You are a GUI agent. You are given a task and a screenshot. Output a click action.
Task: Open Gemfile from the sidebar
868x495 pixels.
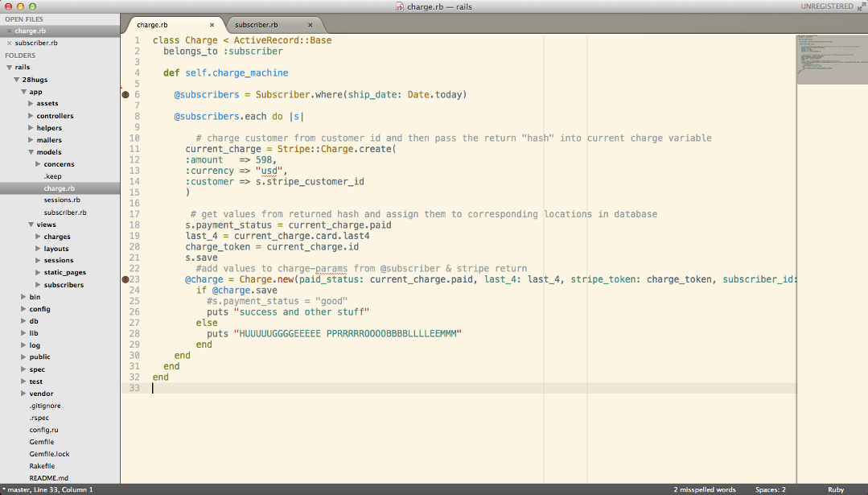point(42,442)
